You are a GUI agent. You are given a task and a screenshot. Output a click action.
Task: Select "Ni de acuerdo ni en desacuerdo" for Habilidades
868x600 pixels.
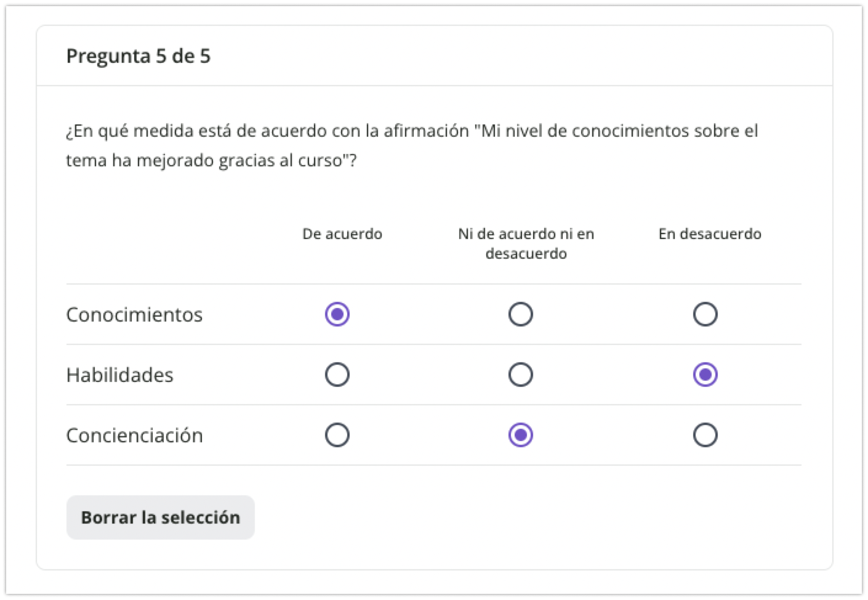point(520,374)
